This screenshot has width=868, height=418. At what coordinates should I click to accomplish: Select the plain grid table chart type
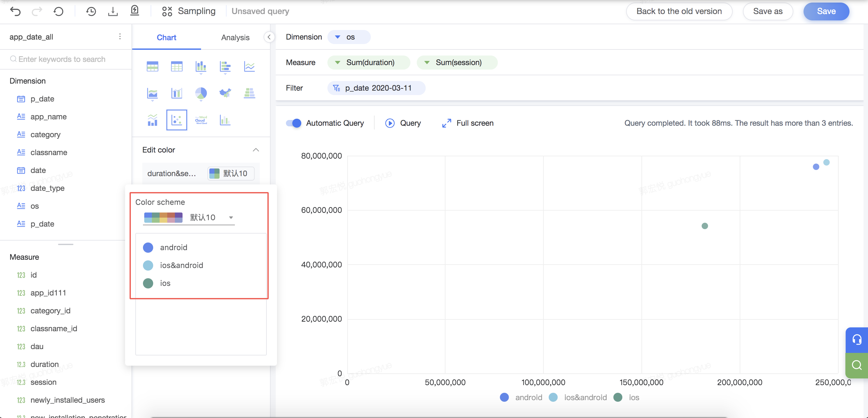pos(176,66)
